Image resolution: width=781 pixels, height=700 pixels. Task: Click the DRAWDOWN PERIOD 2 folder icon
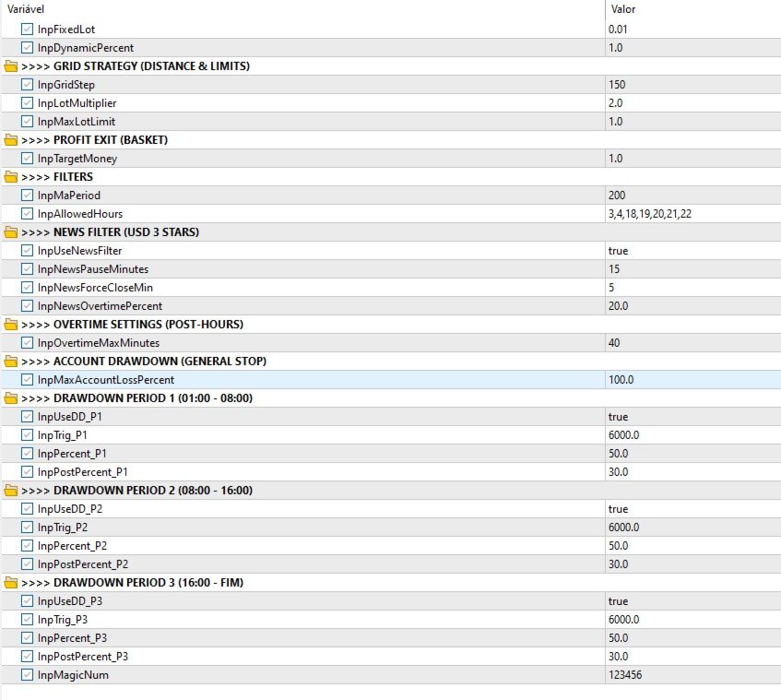coord(10,491)
